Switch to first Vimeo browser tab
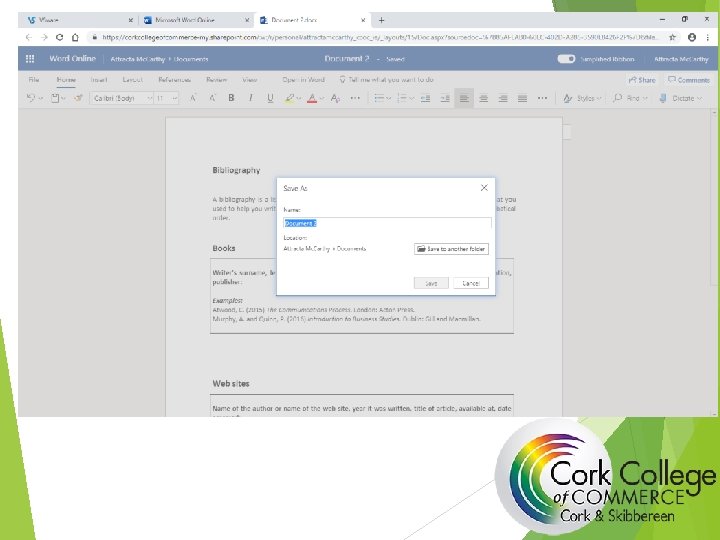This screenshot has width=720, height=540. (x=78, y=20)
